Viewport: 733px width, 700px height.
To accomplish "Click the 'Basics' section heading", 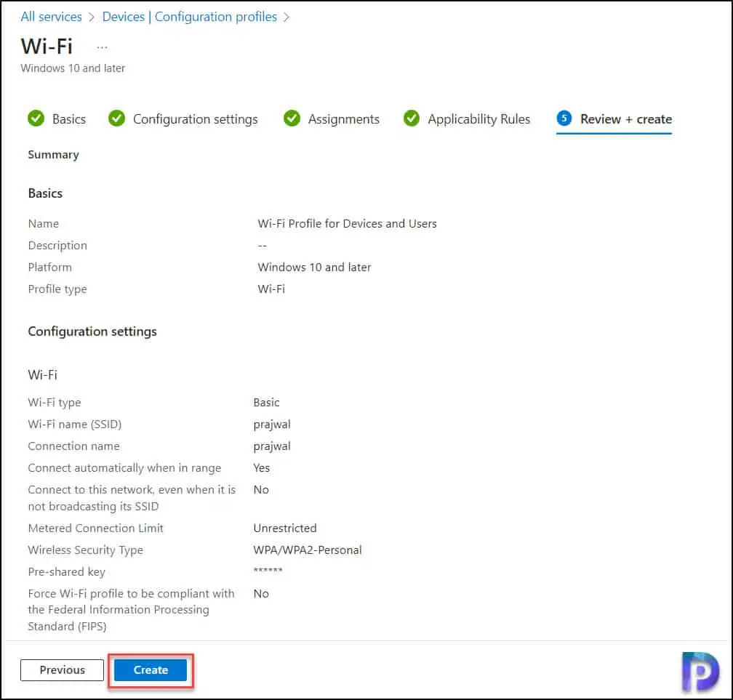I will coord(45,193).
